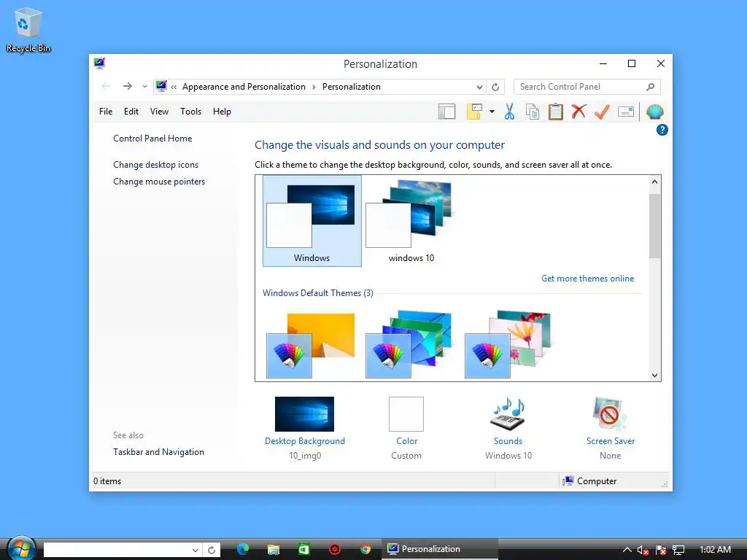
Task: Click the Action Center flag tray icon
Action: point(661,551)
